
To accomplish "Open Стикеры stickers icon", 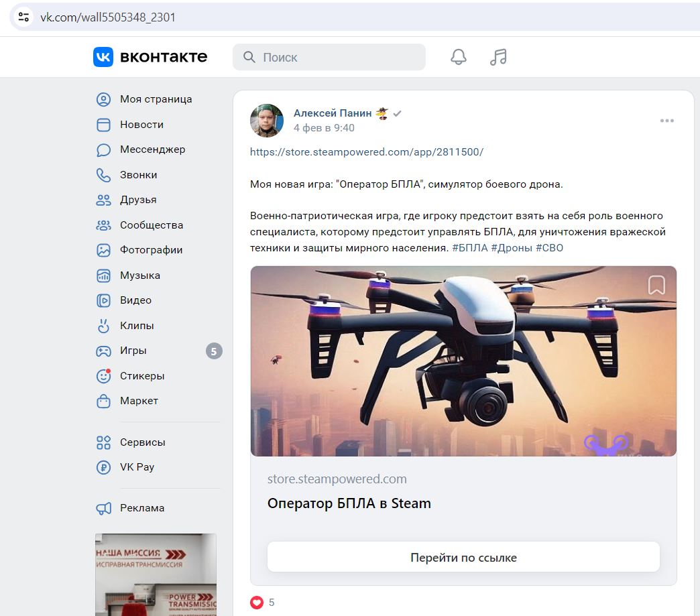I will pyautogui.click(x=103, y=376).
